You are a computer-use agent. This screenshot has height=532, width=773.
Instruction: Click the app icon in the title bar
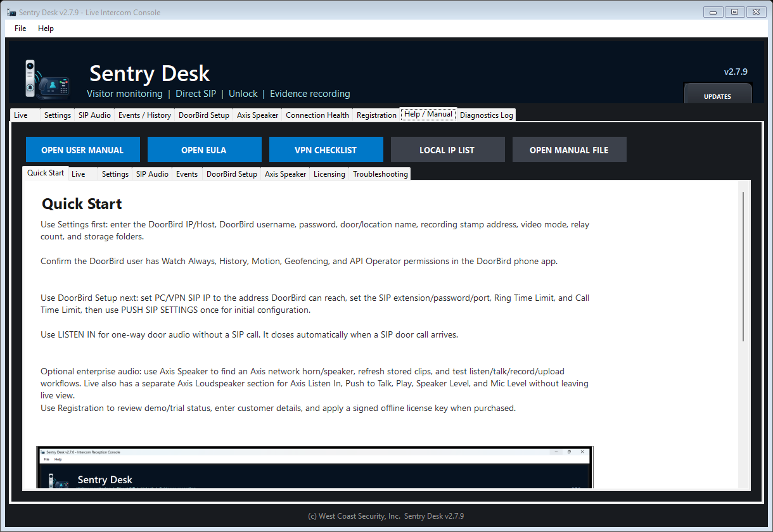point(11,12)
